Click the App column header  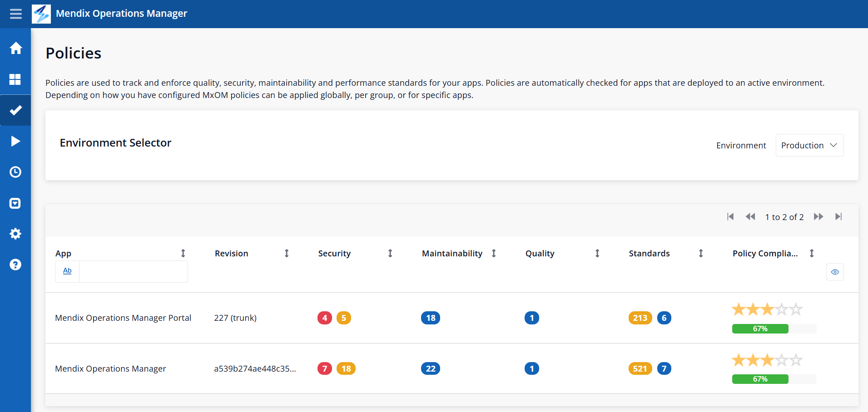click(63, 253)
